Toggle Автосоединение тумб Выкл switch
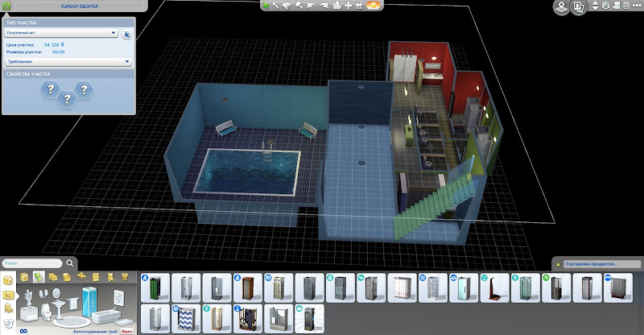The width and height of the screenshot is (644, 335). click(x=127, y=331)
